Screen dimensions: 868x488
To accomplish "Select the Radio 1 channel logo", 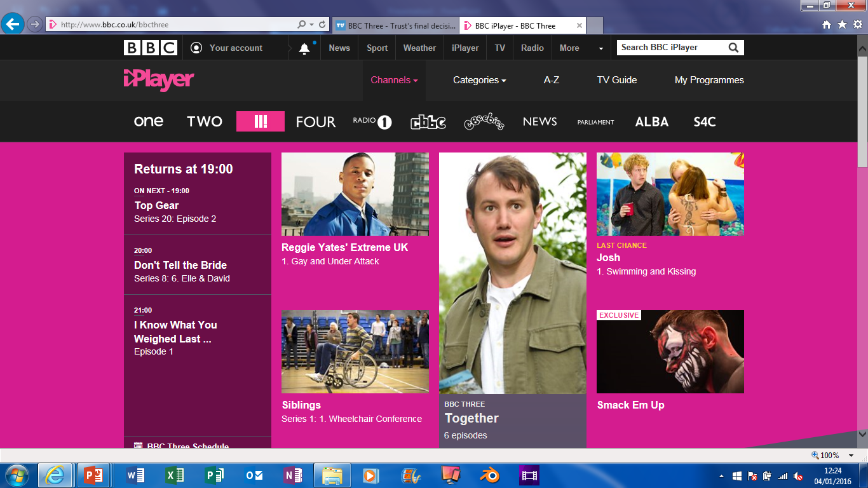I will pyautogui.click(x=372, y=121).
